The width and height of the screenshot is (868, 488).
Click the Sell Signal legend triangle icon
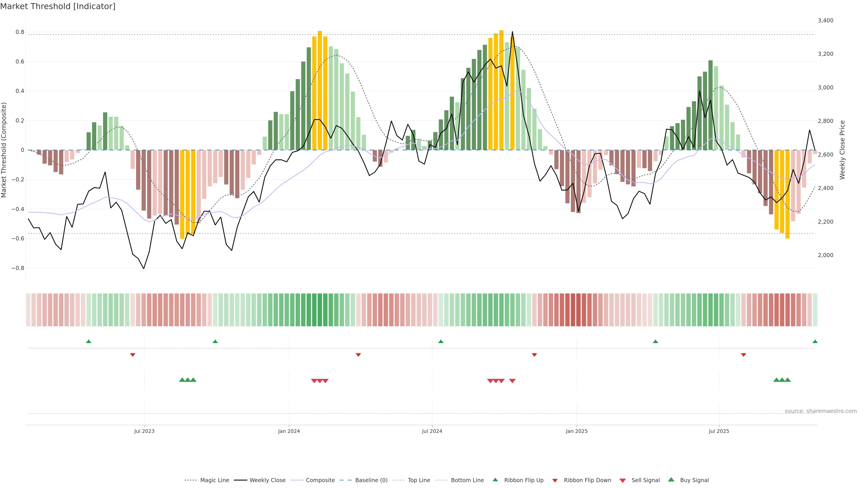pyautogui.click(x=623, y=480)
